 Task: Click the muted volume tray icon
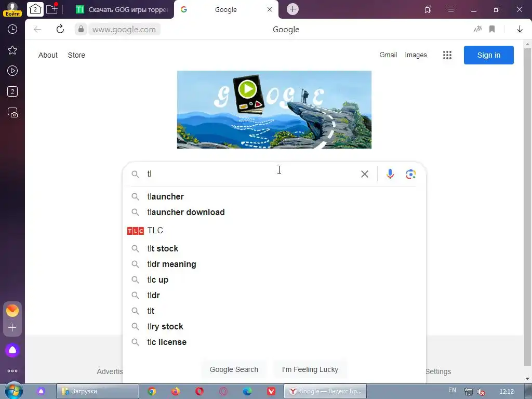(x=481, y=392)
